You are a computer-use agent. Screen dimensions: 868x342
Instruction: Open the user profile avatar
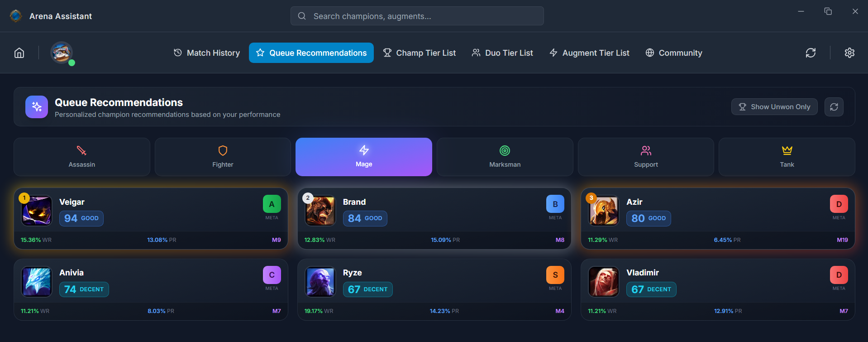point(62,53)
